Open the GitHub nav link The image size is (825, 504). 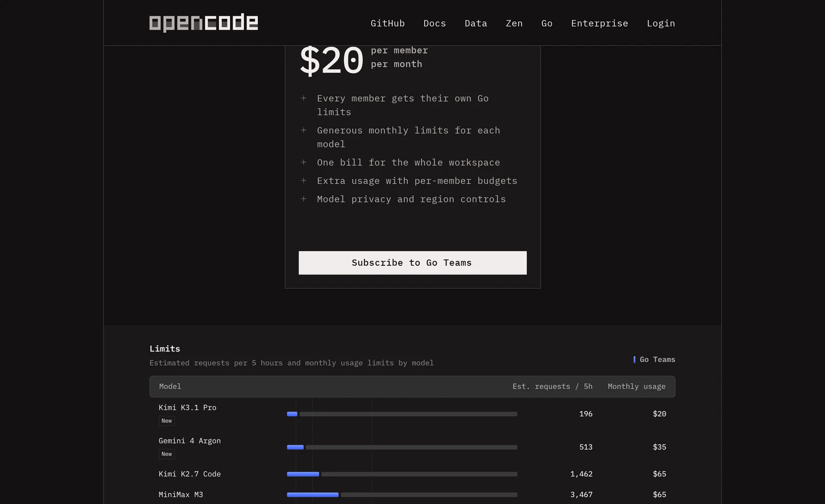(388, 23)
